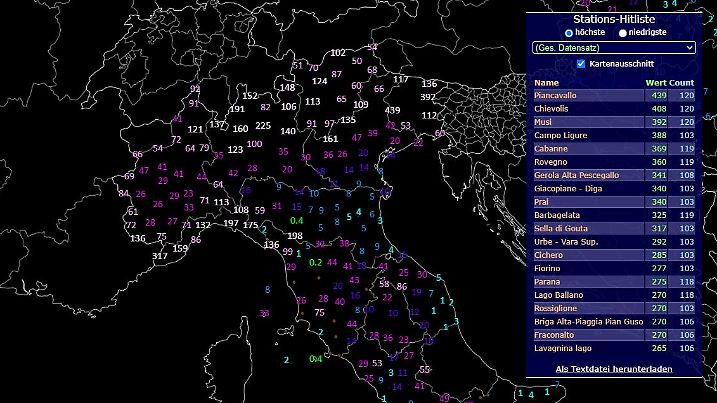Click map station value 152

(250, 96)
